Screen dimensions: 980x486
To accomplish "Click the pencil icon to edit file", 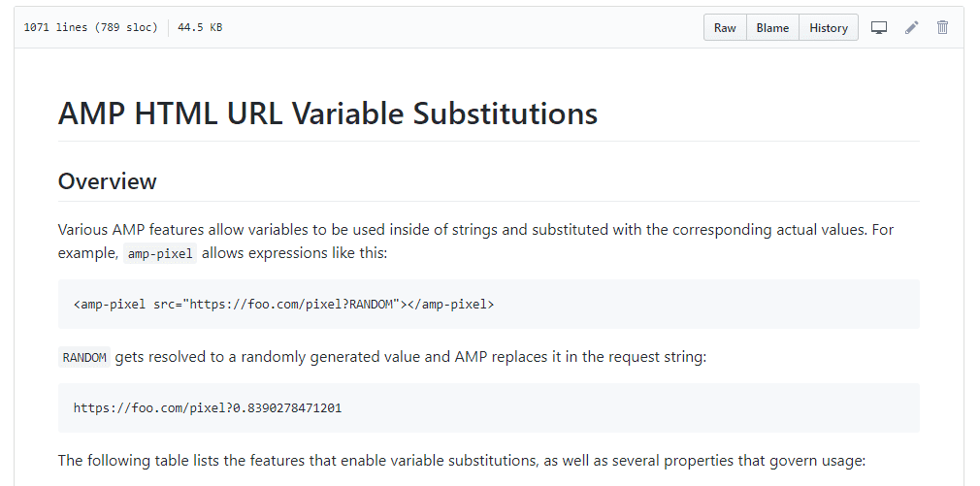I will pyautogui.click(x=911, y=28).
